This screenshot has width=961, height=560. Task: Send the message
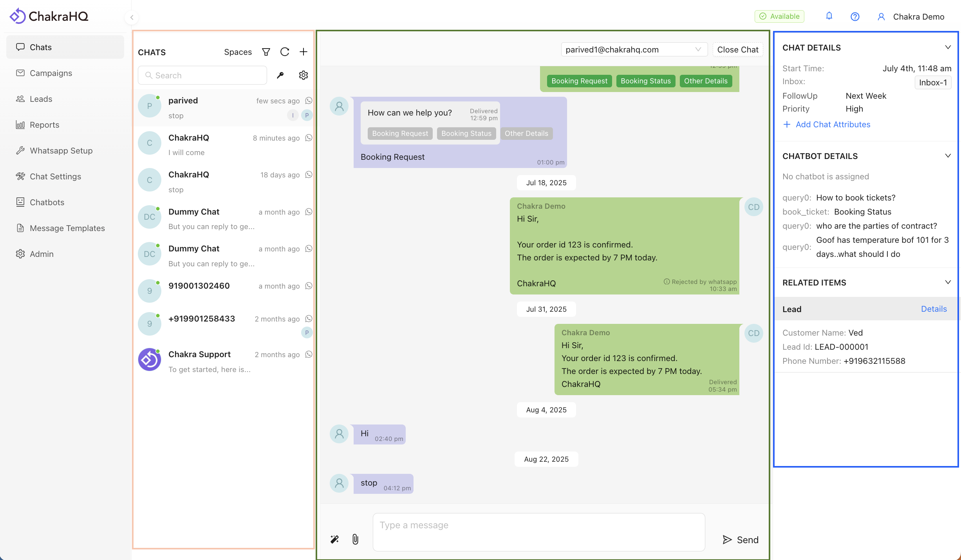[x=741, y=540]
